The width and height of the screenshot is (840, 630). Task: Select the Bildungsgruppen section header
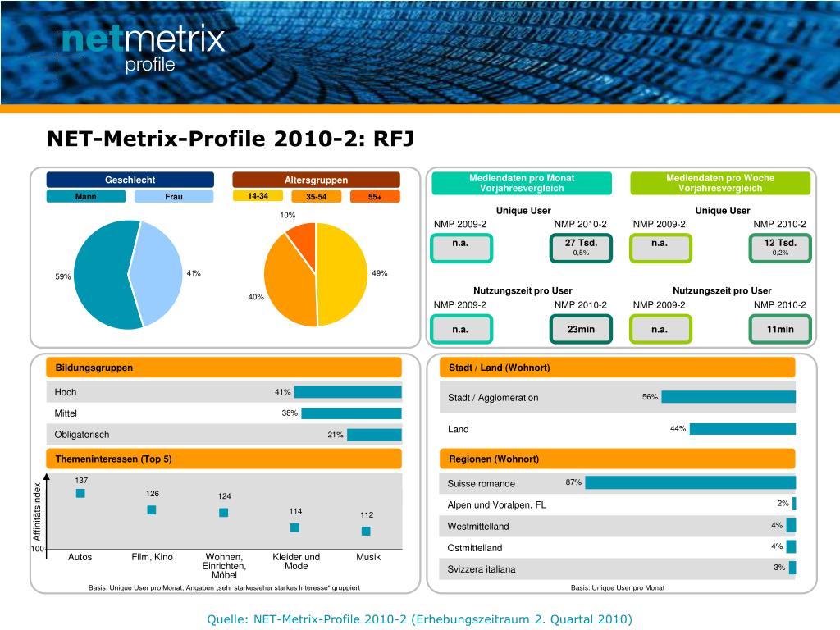(x=224, y=367)
